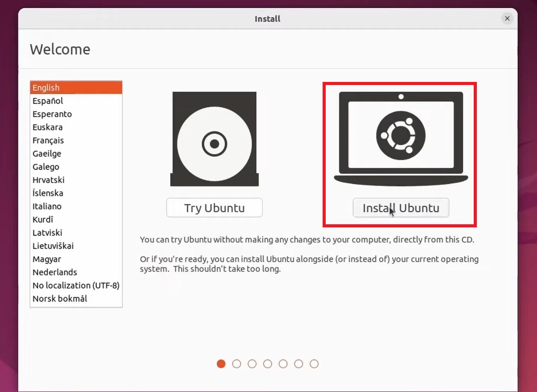Select Íslenska in the language list
This screenshot has width=537, height=392.
tap(76, 193)
